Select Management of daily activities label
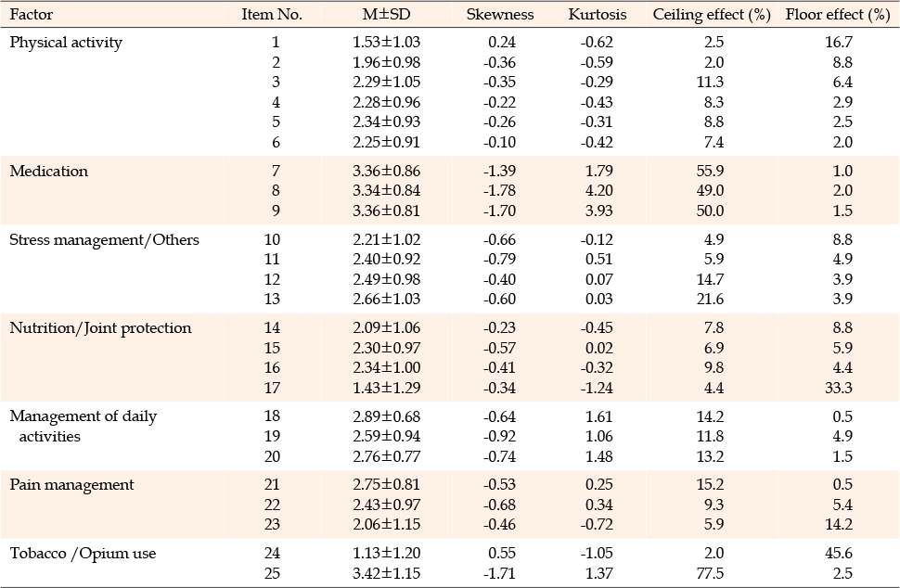The width and height of the screenshot is (900, 588). tap(84, 427)
